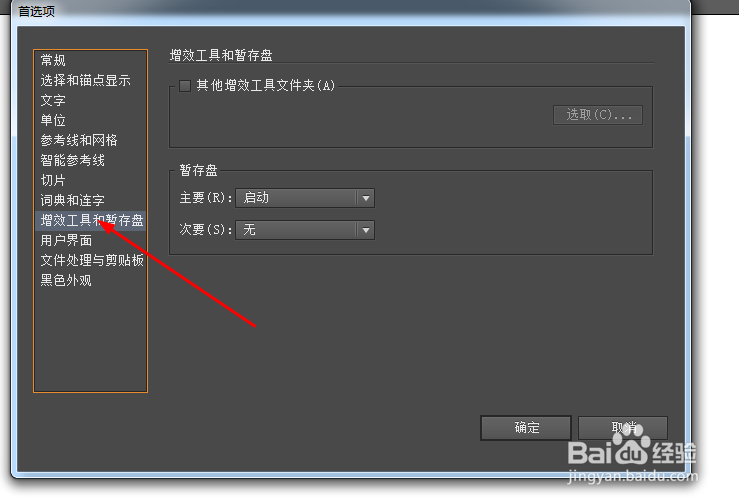Click the arrow of the 无 combo box

[x=366, y=230]
